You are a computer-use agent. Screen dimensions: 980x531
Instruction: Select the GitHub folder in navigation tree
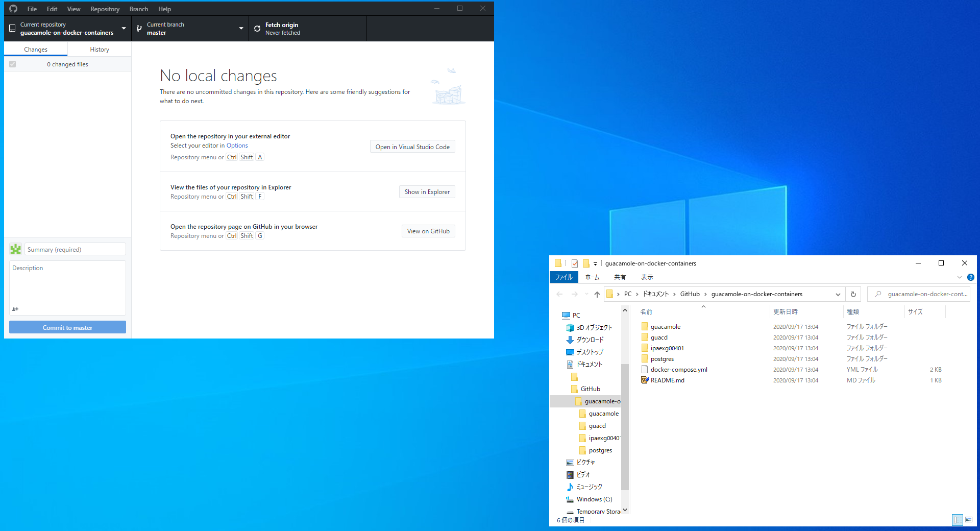pyautogui.click(x=590, y=389)
